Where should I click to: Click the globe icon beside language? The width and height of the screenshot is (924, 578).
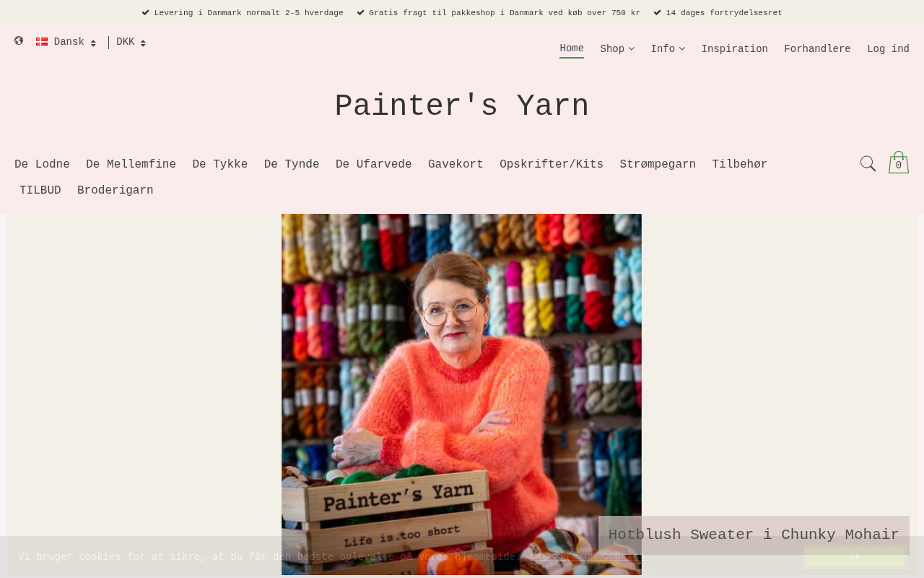click(x=19, y=41)
